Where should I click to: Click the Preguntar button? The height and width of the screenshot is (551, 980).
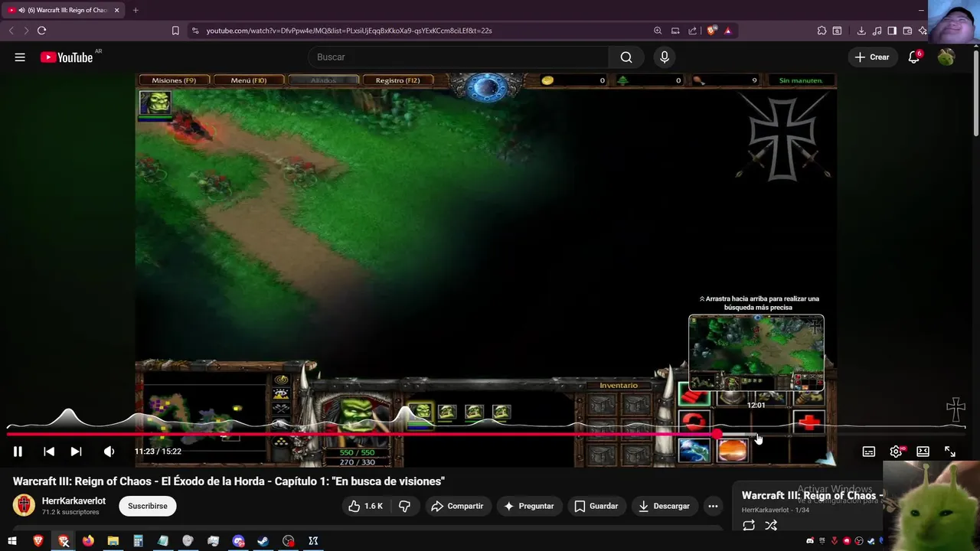pyautogui.click(x=528, y=506)
